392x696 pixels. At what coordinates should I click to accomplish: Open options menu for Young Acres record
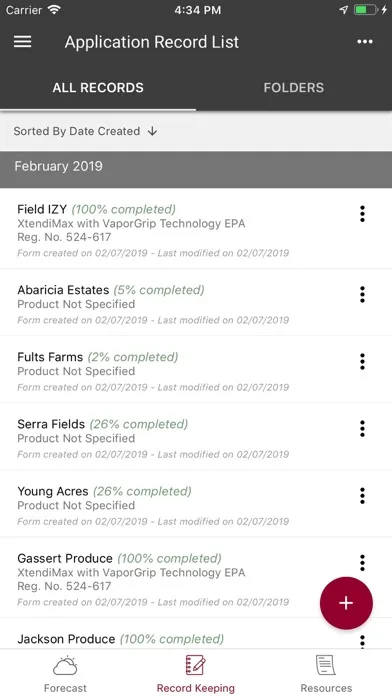pos(362,495)
